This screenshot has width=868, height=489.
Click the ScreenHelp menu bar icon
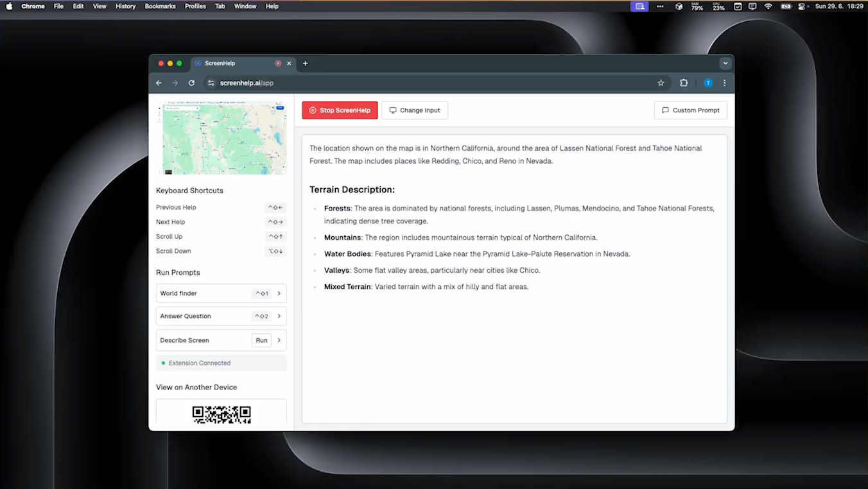pyautogui.click(x=639, y=6)
